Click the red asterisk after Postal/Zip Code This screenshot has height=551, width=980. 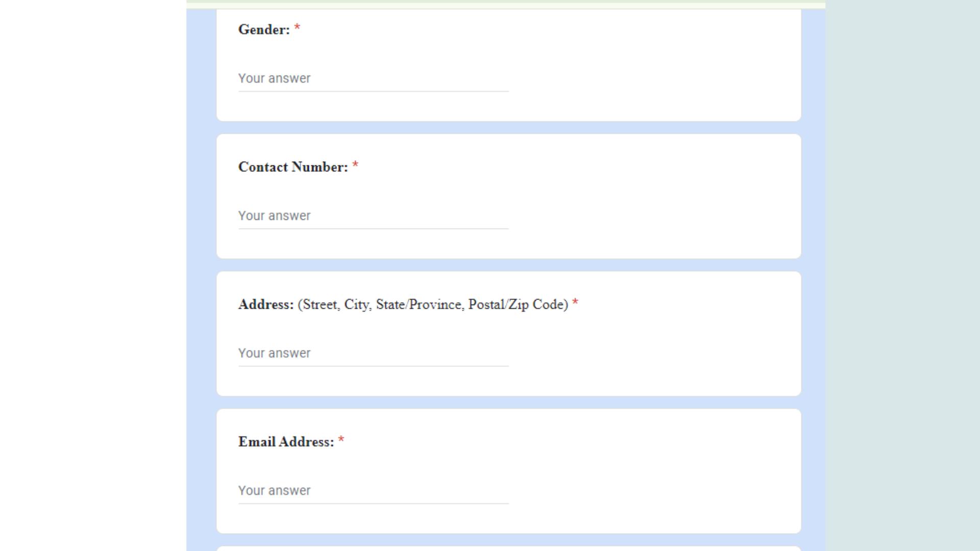575,303
